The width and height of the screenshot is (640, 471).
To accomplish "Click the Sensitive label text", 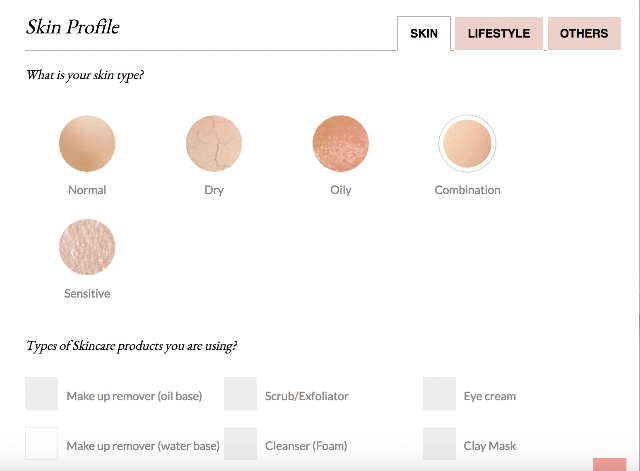I will 87,294.
